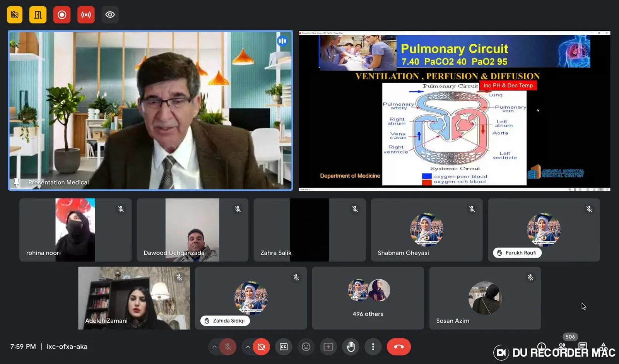Image resolution: width=619 pixels, height=364 pixels.
Task: Click the shared Pulmonary Circuit slide presentation
Action: click(x=454, y=111)
